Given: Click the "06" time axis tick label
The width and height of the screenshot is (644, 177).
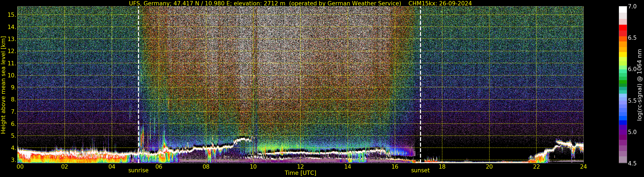Looking at the screenshot, I should point(159,166).
